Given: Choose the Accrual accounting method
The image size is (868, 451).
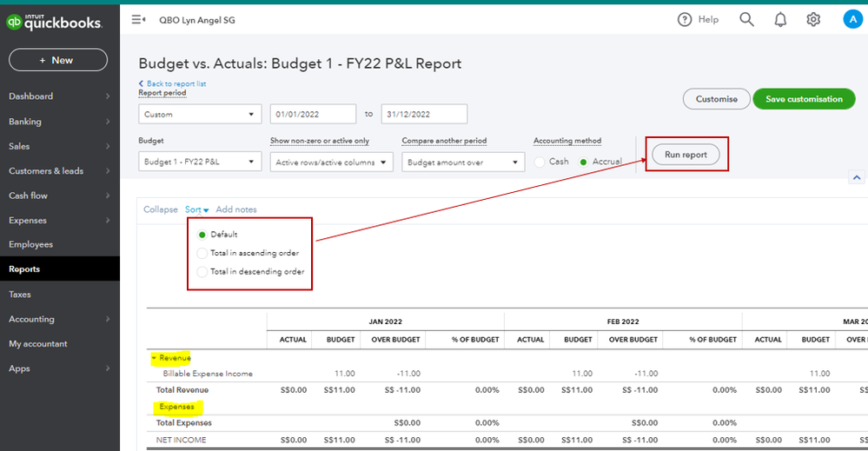Looking at the screenshot, I should pos(583,162).
